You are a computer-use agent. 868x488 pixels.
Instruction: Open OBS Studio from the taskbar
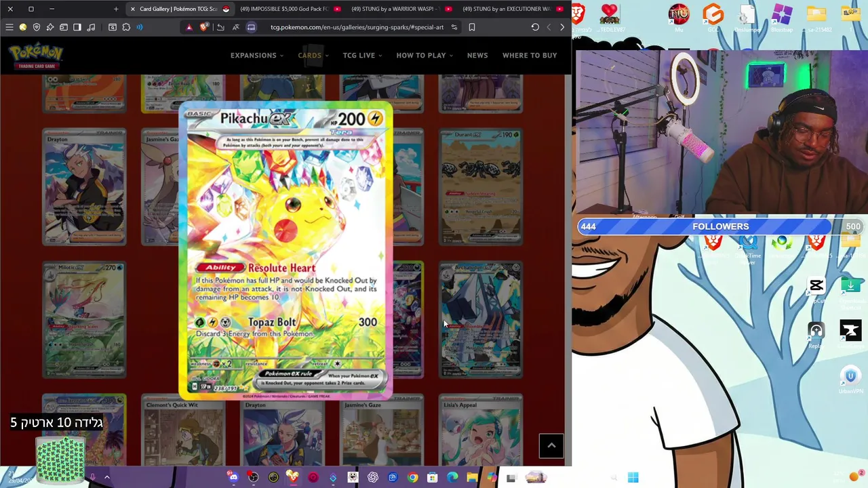coord(253,477)
